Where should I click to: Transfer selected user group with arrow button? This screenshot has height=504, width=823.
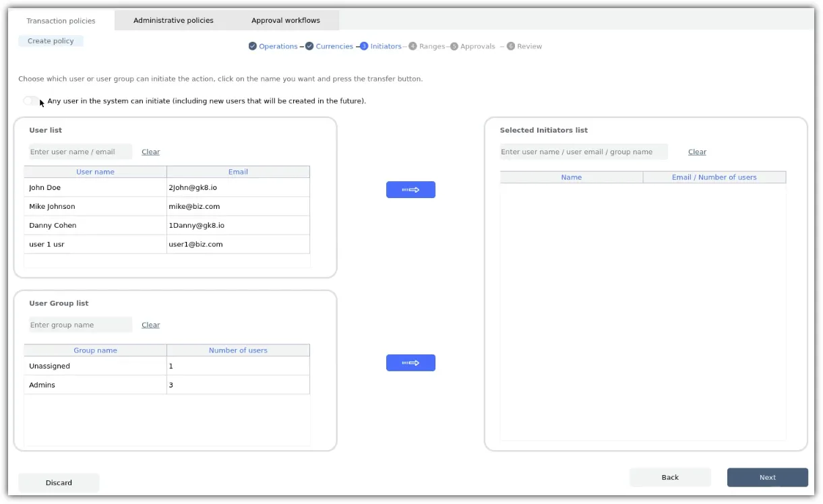(x=410, y=363)
